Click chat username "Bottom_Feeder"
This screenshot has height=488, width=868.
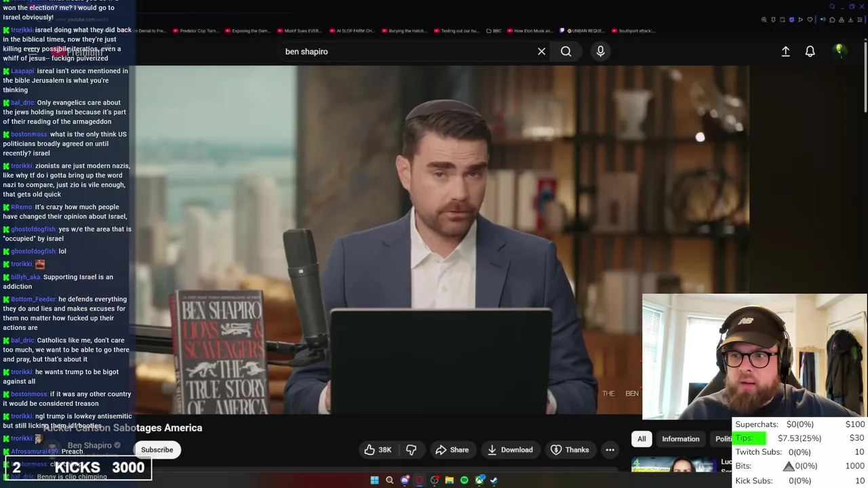pos(33,299)
